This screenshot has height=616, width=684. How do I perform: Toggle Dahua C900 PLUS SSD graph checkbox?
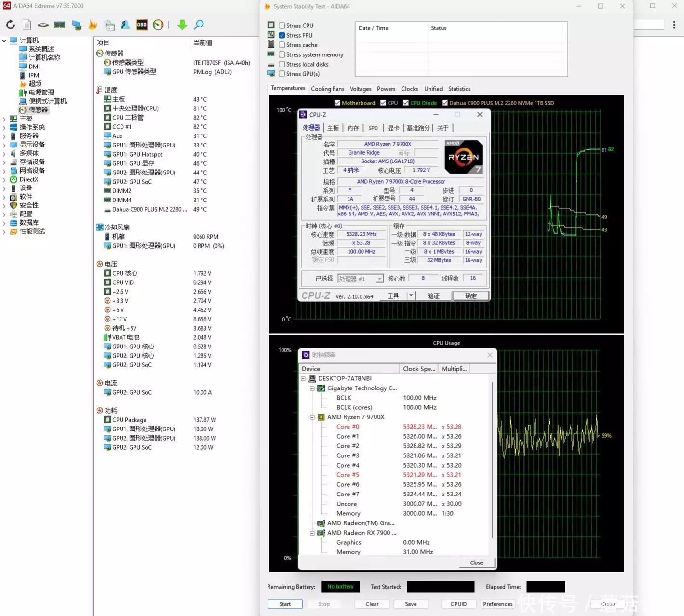pyautogui.click(x=445, y=103)
